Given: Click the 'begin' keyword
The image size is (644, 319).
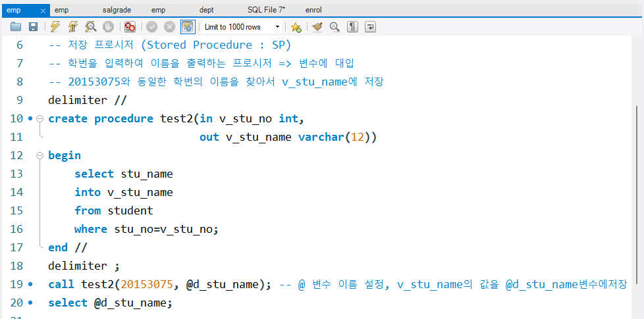Looking at the screenshot, I should [65, 155].
